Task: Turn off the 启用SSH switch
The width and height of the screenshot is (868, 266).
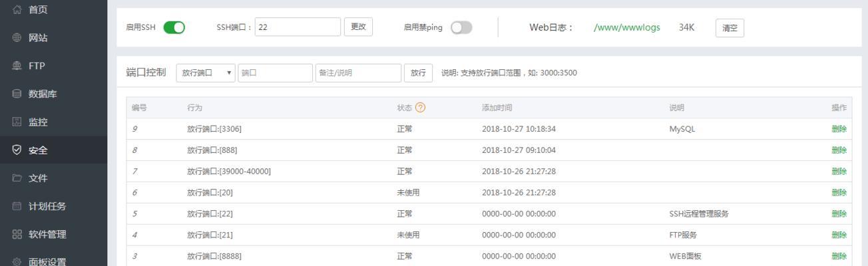Action: [174, 27]
